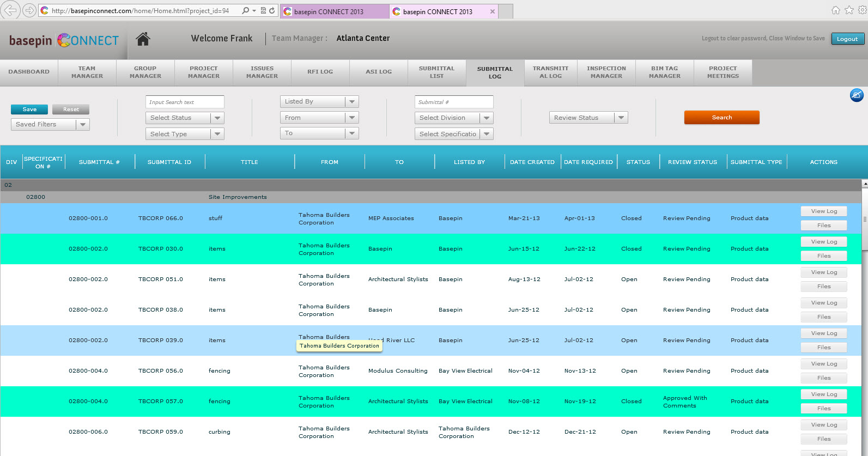Click the SUBMITTAL TYPE column header

tap(756, 162)
